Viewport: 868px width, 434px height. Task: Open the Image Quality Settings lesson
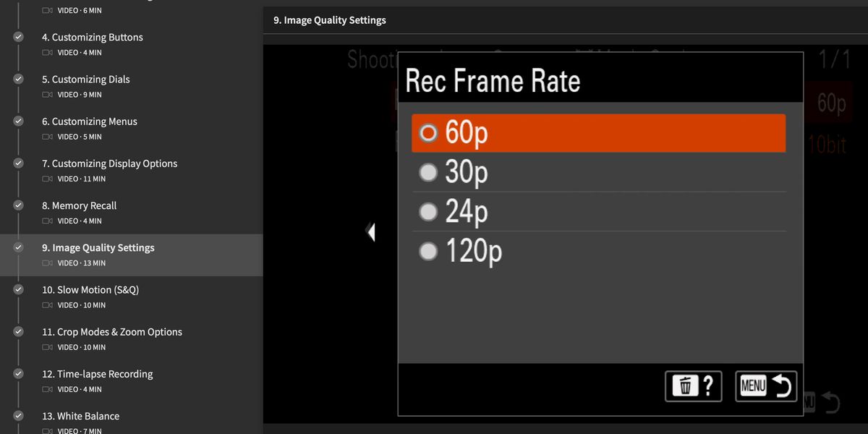[x=98, y=247]
